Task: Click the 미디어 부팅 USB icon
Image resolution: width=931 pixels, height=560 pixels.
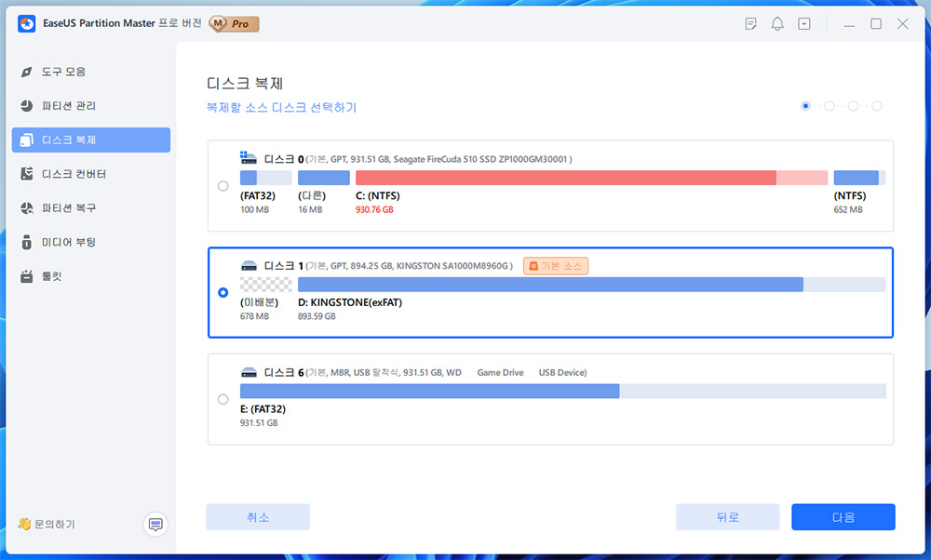Action: (x=26, y=242)
